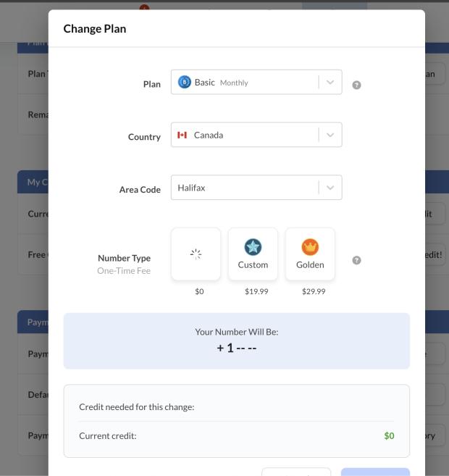Click the help icon beside Number Type

pos(356,260)
